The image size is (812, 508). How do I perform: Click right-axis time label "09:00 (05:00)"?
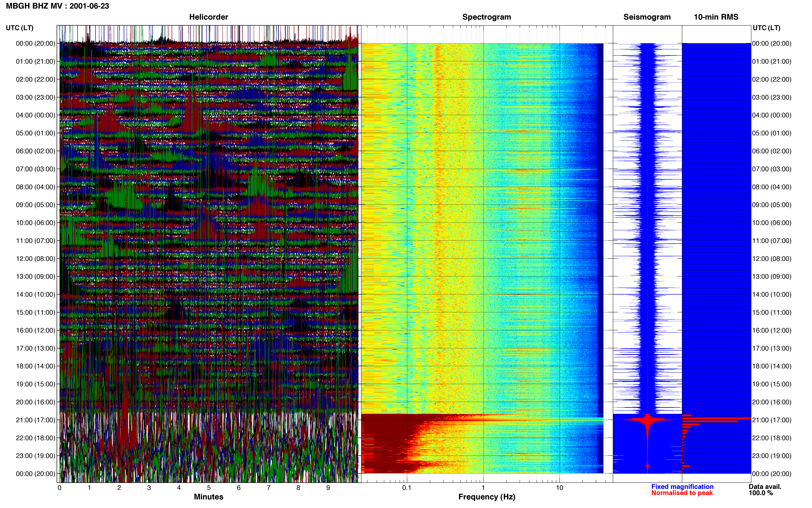772,205
